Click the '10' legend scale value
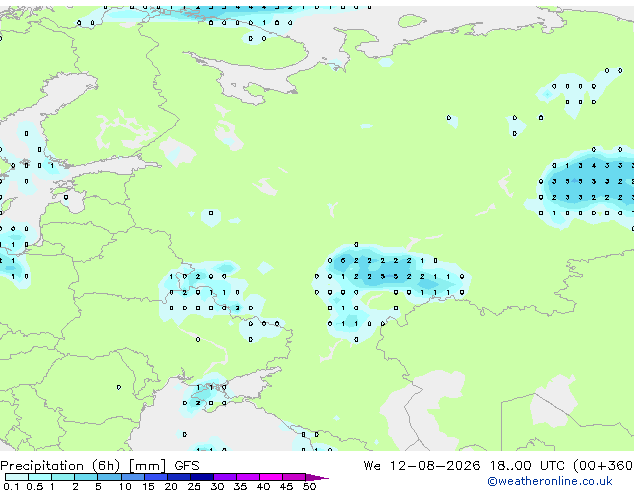The width and height of the screenshot is (634, 490). coord(125,486)
